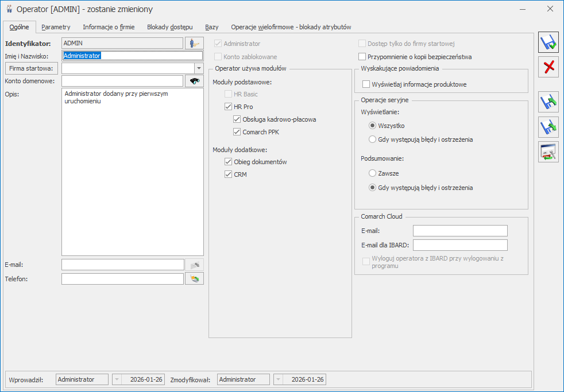Image resolution: width=564 pixels, height=392 pixels.
Task: Toggle the Wyświetlaj informacje produktowe checkbox
Action: (x=366, y=84)
